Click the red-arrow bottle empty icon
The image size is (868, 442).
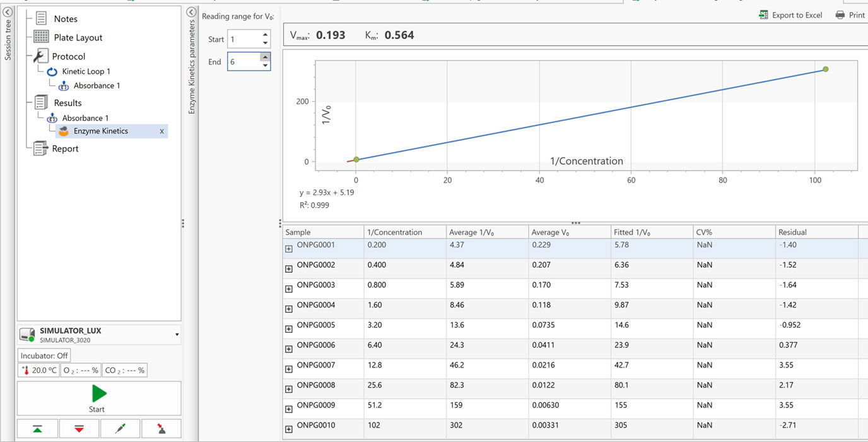161,429
